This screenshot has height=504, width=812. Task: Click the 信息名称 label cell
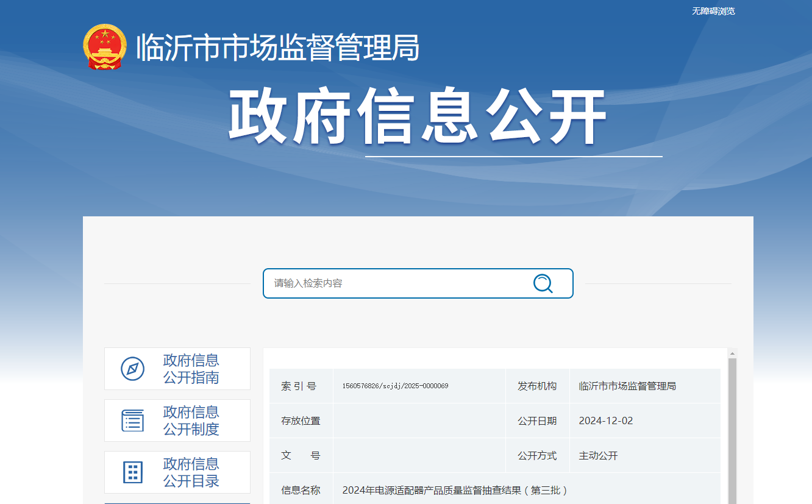click(x=301, y=489)
